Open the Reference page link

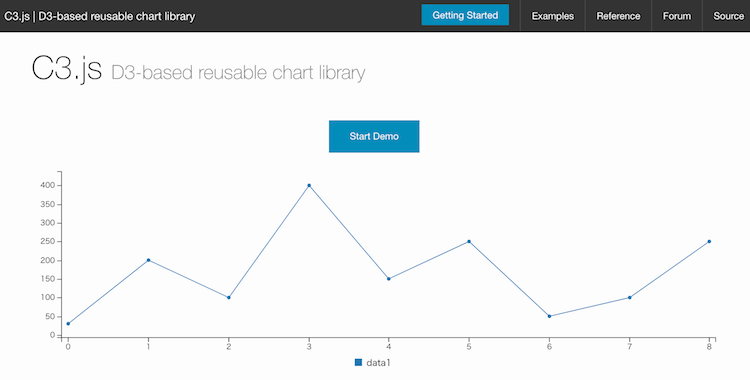coord(618,16)
